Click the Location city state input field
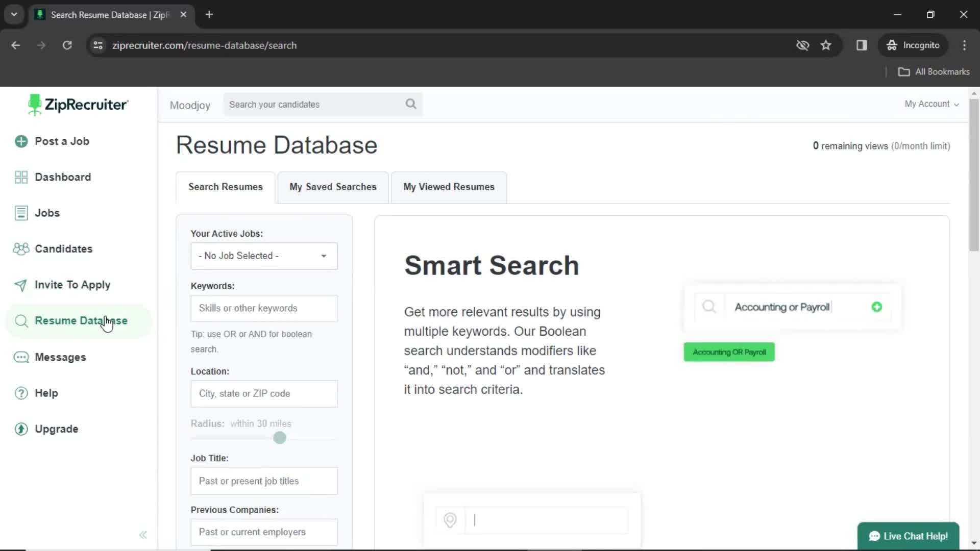The width and height of the screenshot is (980, 551). [263, 393]
